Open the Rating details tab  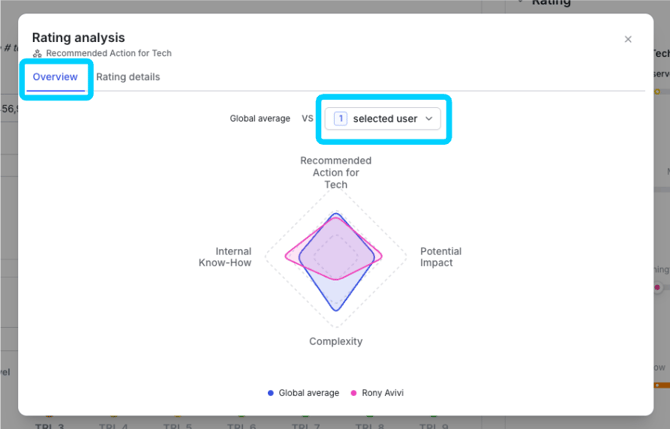[128, 77]
